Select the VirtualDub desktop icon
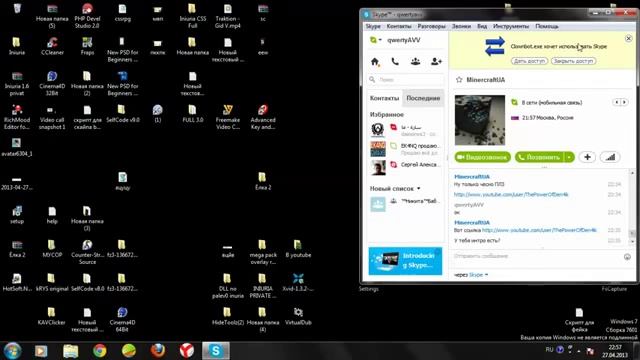Screen dimensions: 640x360 [x=298, y=317]
